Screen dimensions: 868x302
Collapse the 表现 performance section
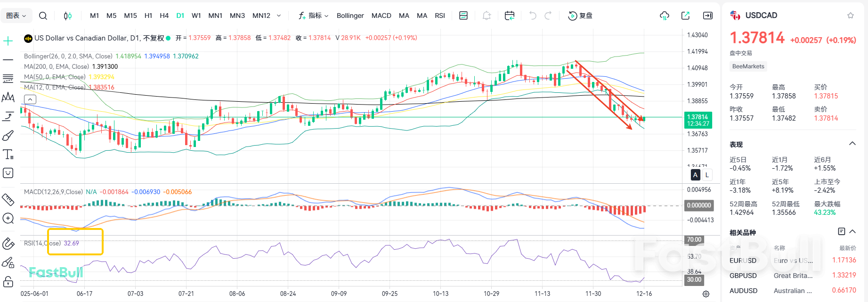pyautogui.click(x=852, y=144)
